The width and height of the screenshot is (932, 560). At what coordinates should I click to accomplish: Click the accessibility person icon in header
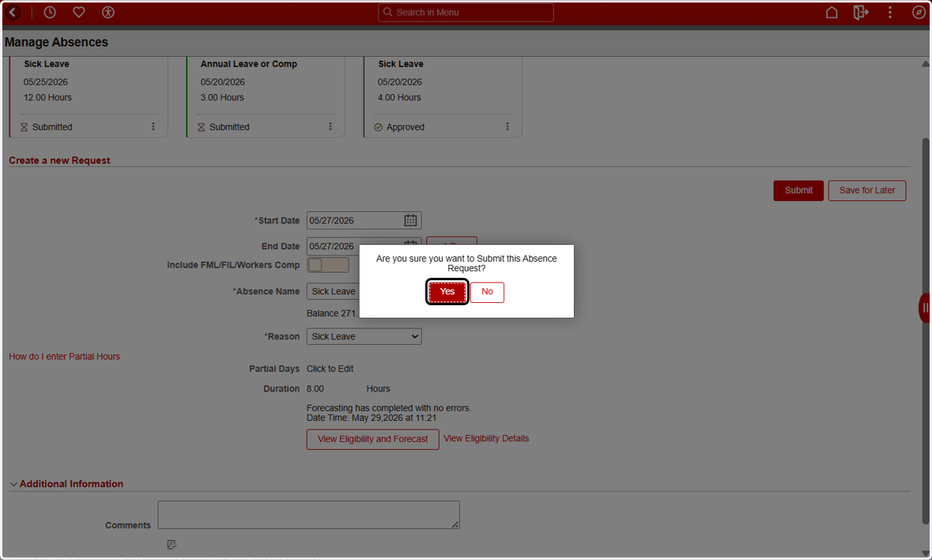(x=108, y=12)
